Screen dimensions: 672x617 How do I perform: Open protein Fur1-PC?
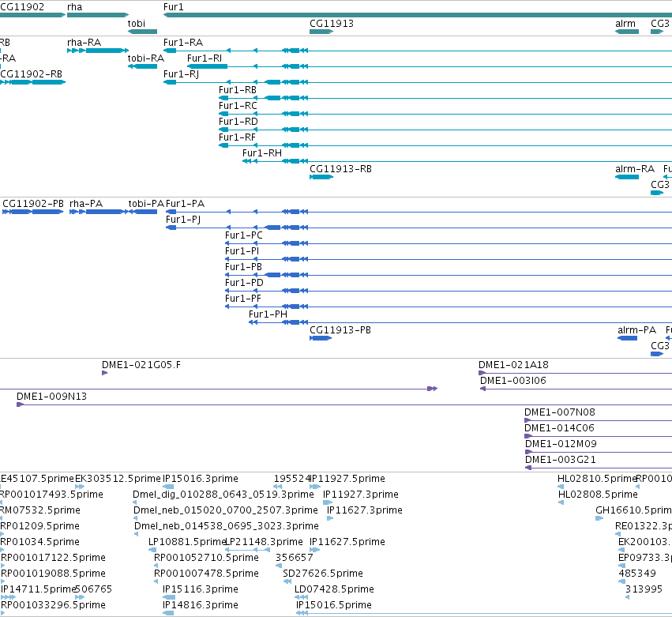tap(244, 236)
